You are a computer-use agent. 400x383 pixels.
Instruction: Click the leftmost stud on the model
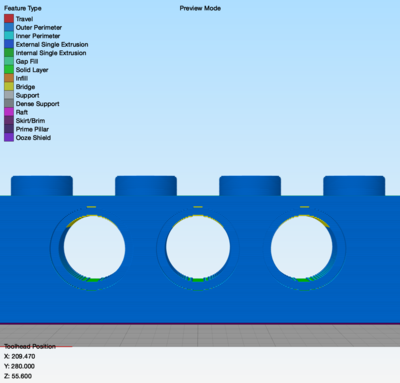point(42,186)
